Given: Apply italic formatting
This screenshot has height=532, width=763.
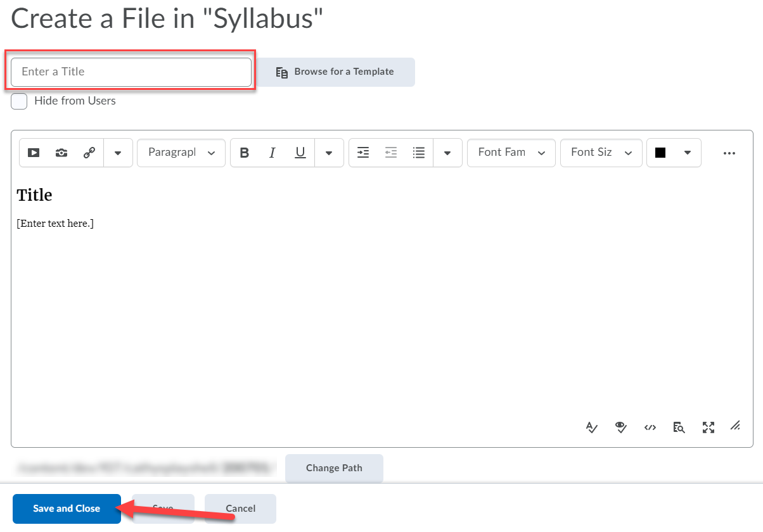Looking at the screenshot, I should 272,153.
